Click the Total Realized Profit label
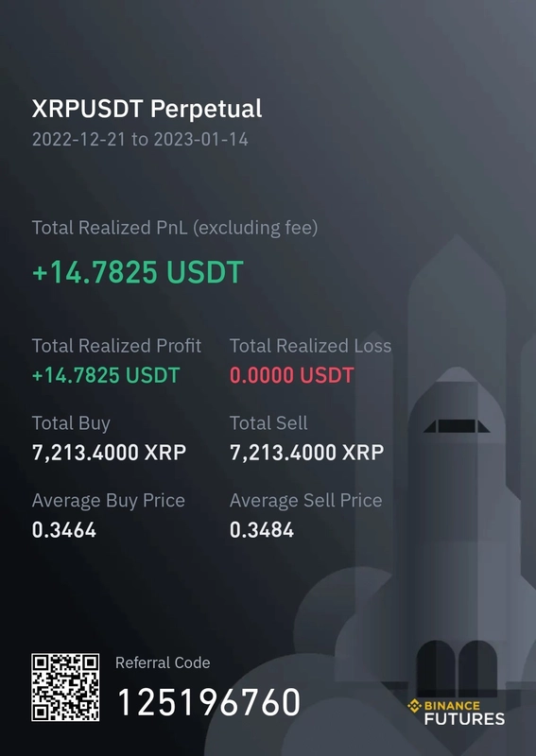 (x=117, y=346)
